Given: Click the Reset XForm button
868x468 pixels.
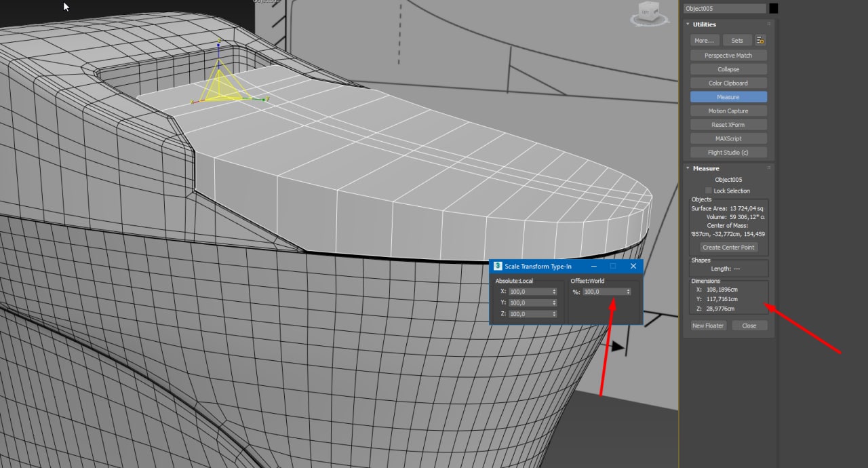Looking at the screenshot, I should (728, 125).
